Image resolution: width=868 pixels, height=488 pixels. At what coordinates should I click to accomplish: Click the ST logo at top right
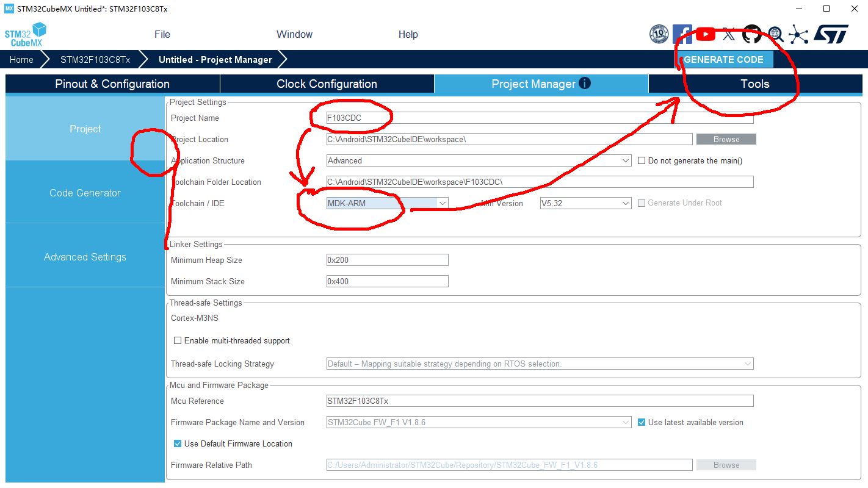point(831,34)
